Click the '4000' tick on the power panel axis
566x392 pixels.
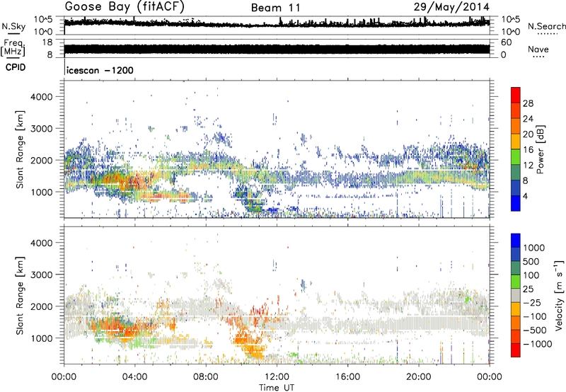click(41, 97)
